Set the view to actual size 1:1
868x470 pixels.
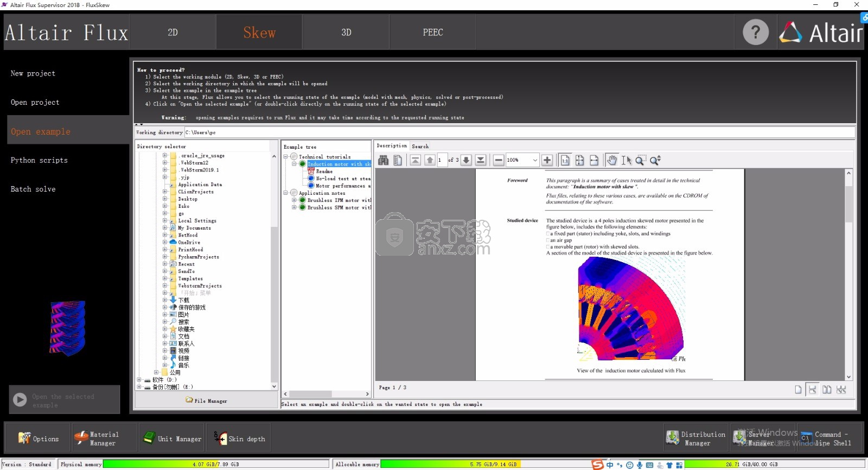(x=565, y=160)
